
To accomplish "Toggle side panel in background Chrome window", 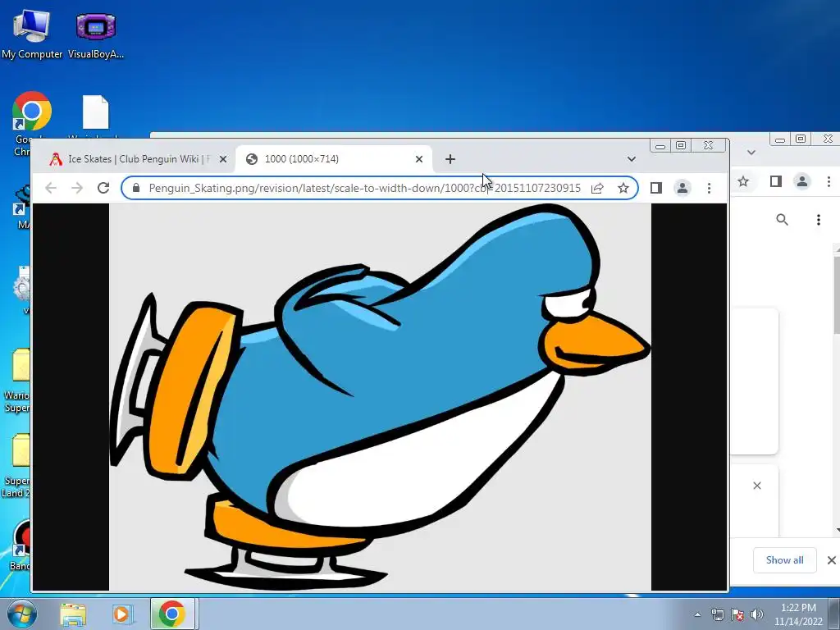I will tap(776, 181).
